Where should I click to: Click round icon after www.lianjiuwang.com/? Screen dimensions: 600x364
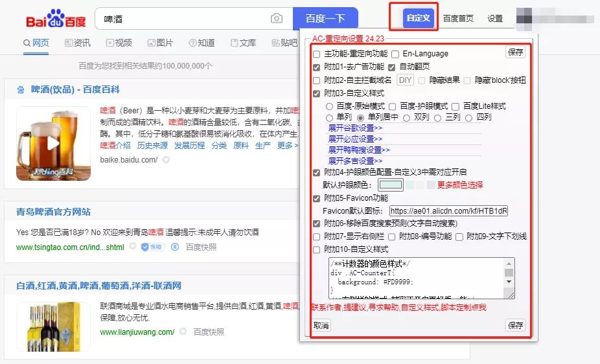pos(183,331)
